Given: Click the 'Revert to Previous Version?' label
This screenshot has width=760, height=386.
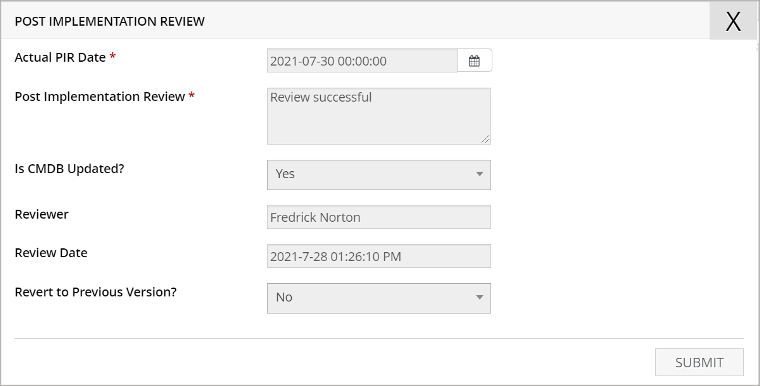Looking at the screenshot, I should coord(95,292).
